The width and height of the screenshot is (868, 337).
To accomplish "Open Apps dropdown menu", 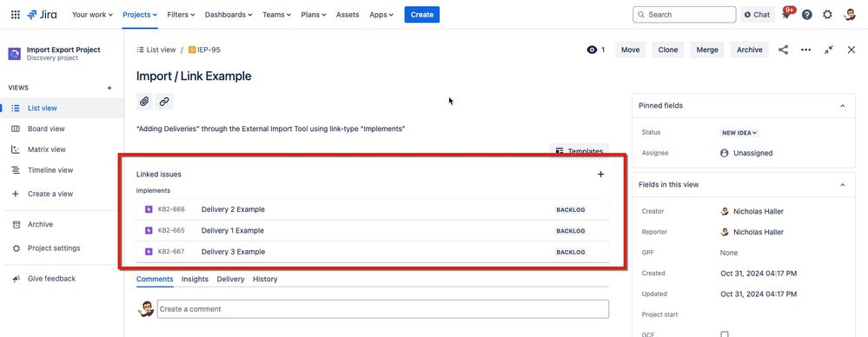I will (x=381, y=15).
